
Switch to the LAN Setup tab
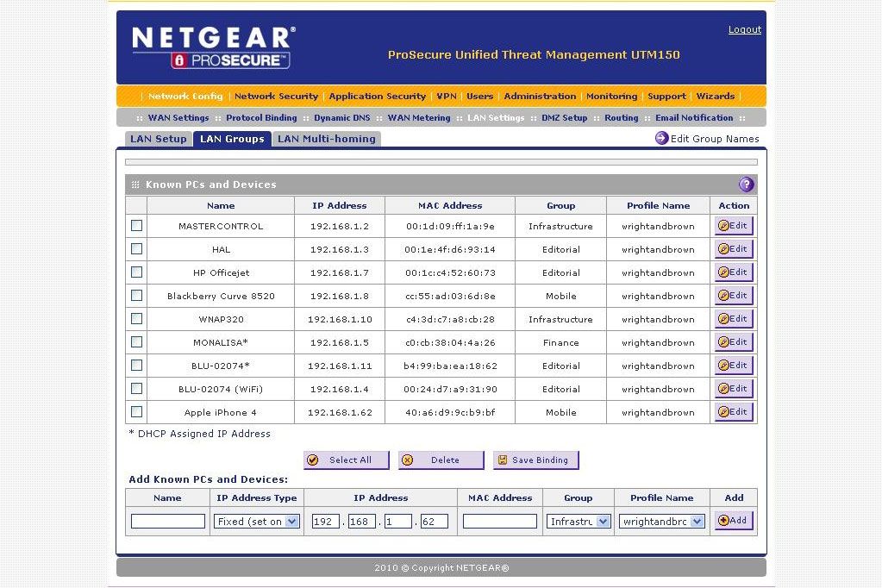click(x=158, y=139)
